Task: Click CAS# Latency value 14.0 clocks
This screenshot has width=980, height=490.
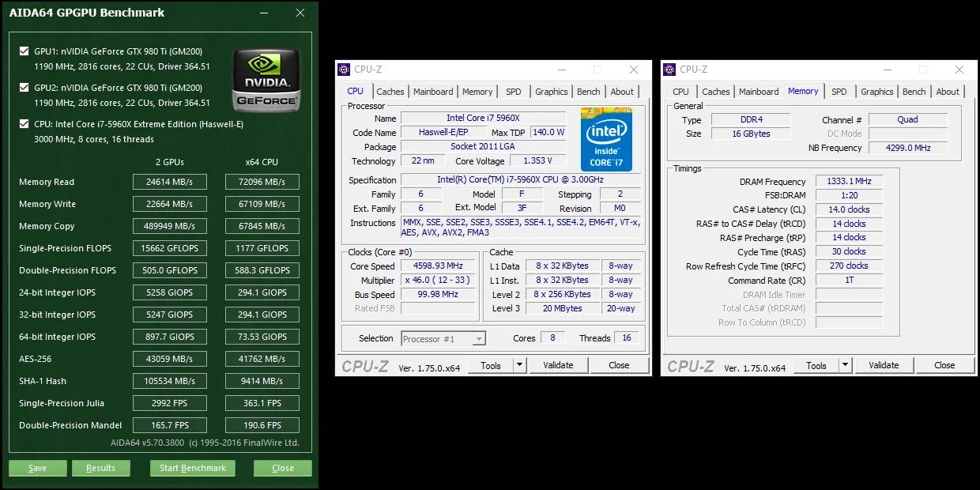Action: 849,210
